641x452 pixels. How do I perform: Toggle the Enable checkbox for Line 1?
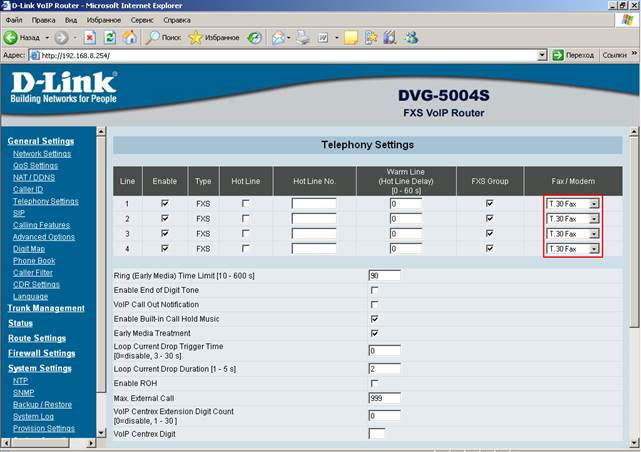click(163, 203)
